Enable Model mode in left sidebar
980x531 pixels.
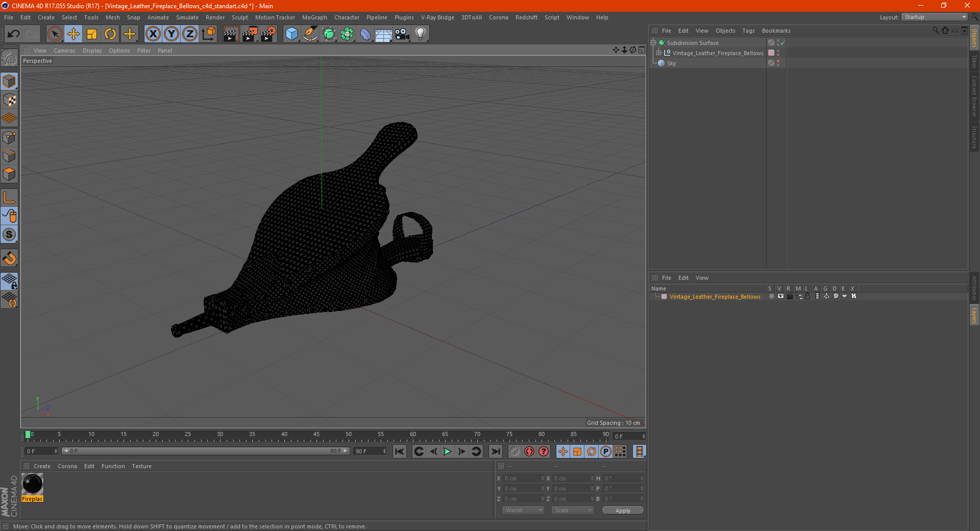(x=9, y=82)
